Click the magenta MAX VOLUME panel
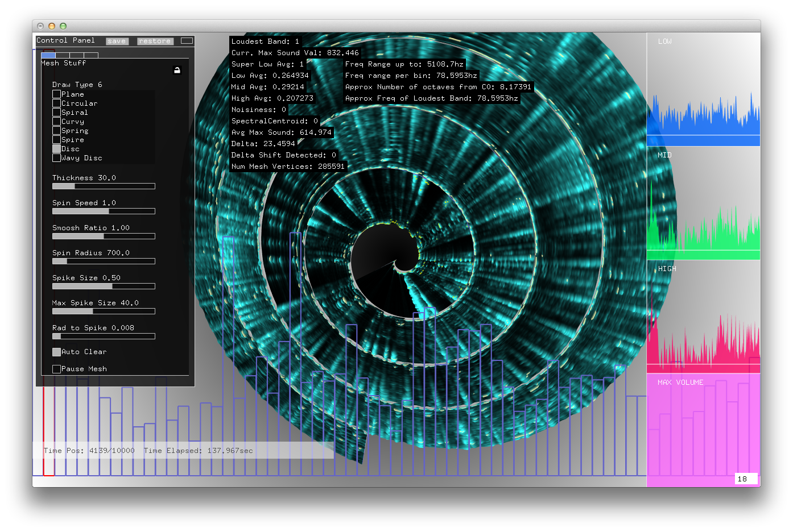Screen dimensions: 793x532 tap(703, 430)
